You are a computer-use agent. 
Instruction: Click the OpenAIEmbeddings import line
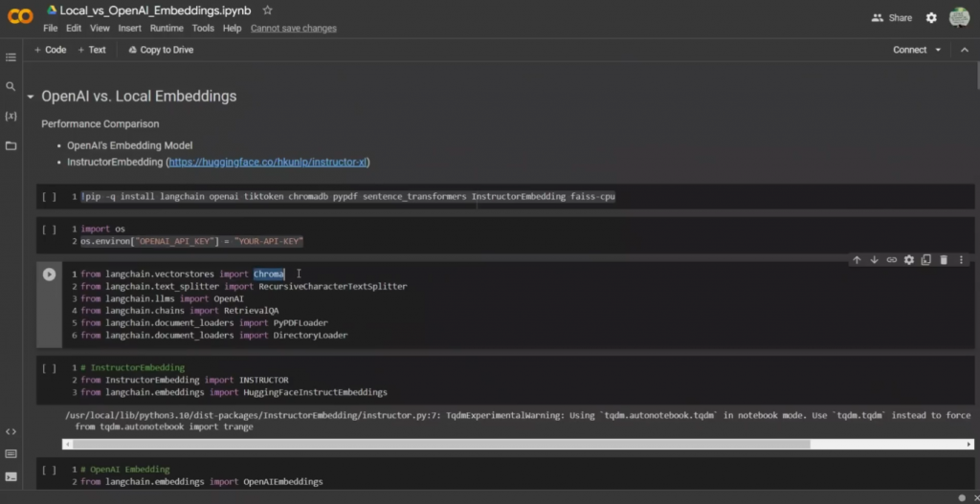point(202,482)
